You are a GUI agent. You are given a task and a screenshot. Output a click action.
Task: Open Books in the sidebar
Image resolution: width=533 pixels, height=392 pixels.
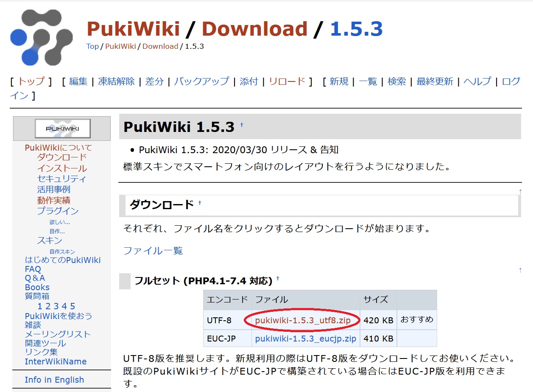pos(37,287)
